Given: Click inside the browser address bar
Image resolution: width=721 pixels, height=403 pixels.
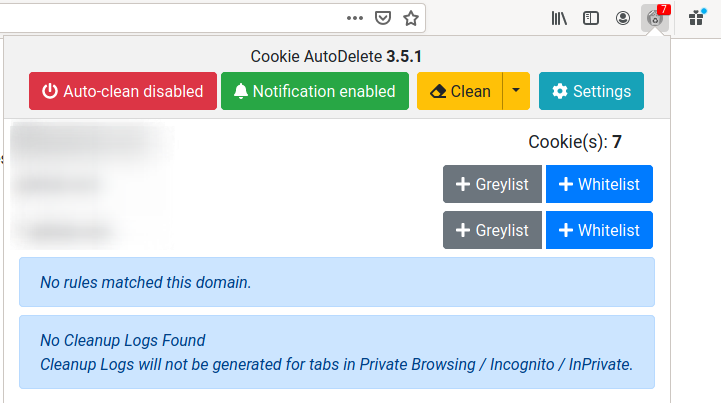Looking at the screenshot, I should point(170,17).
